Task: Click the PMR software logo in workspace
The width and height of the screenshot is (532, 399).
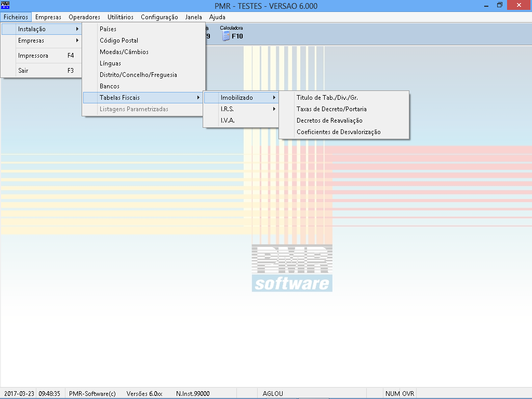Action: [292, 268]
